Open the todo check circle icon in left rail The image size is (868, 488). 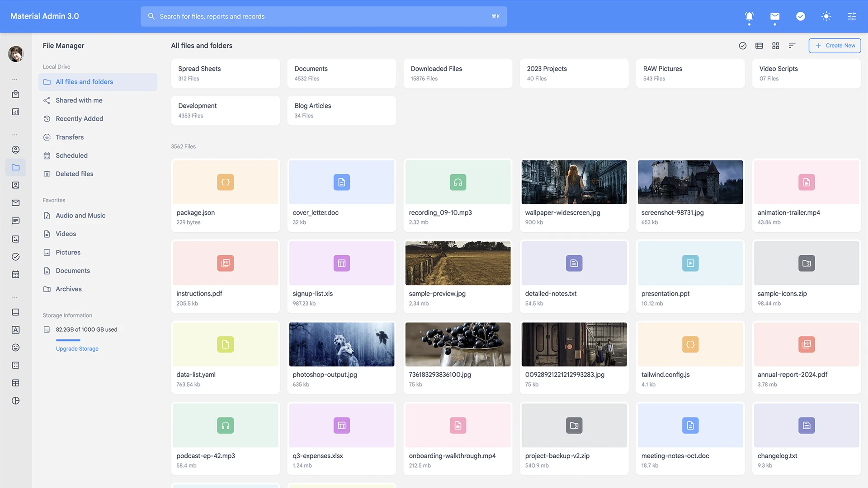click(x=16, y=257)
